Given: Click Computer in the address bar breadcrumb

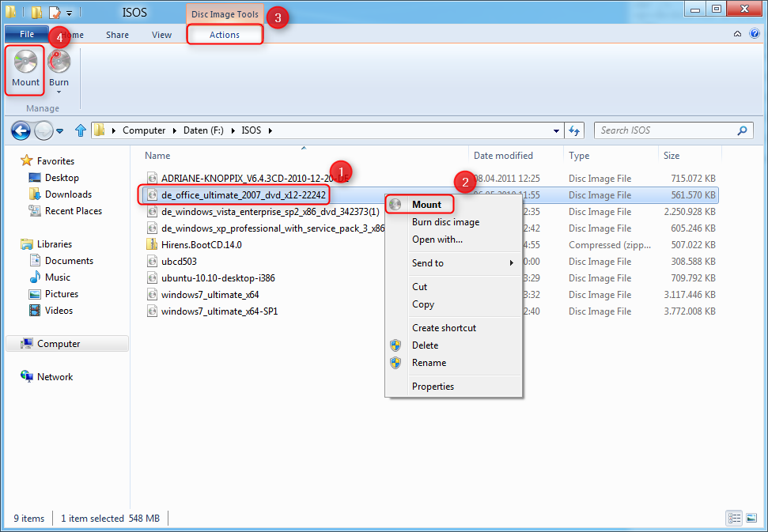Looking at the screenshot, I should (144, 130).
